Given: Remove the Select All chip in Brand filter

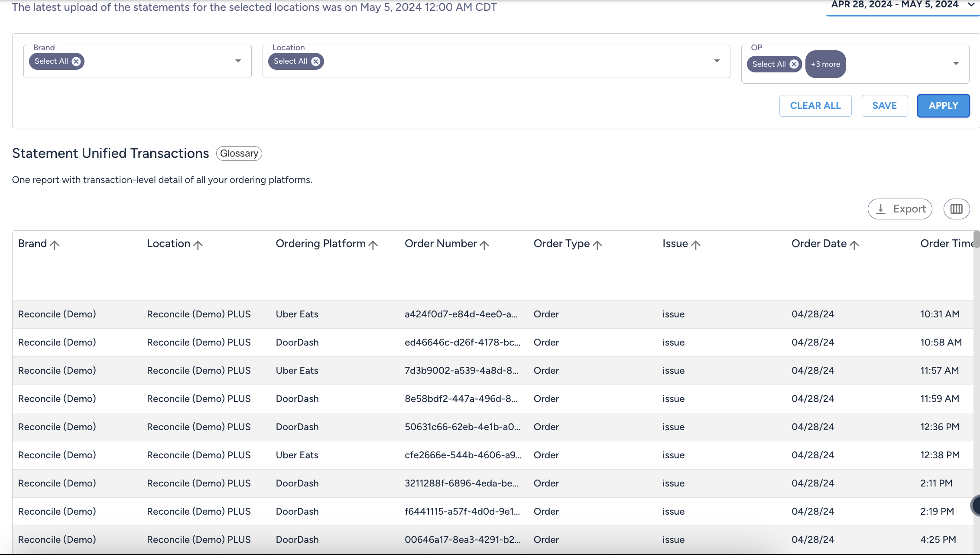Looking at the screenshot, I should (76, 62).
